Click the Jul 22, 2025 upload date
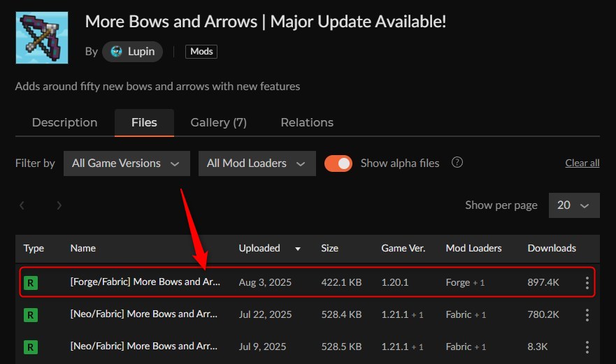Screen dimensions: 616x364 (x=265, y=314)
